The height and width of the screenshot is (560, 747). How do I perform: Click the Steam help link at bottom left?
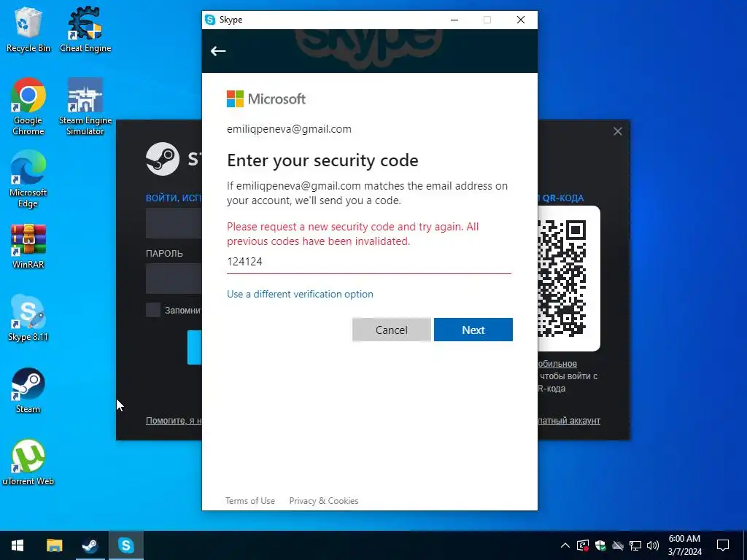174,421
